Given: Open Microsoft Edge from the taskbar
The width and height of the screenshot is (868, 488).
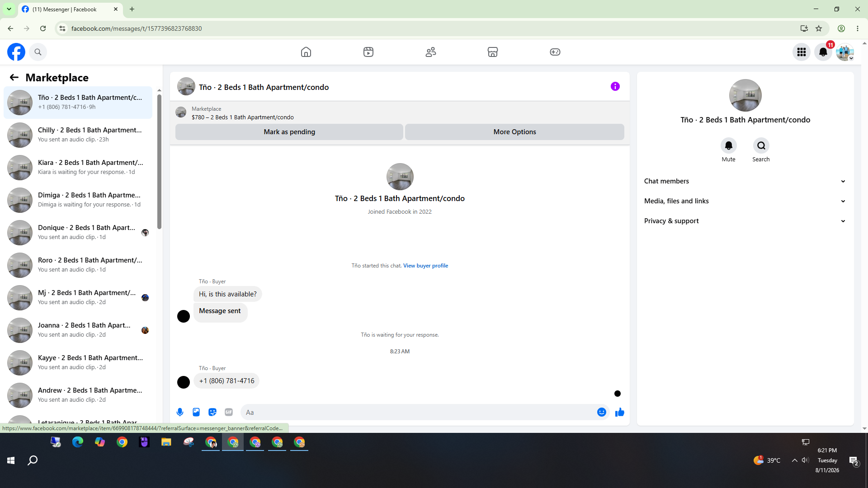Looking at the screenshot, I should pos(78,442).
